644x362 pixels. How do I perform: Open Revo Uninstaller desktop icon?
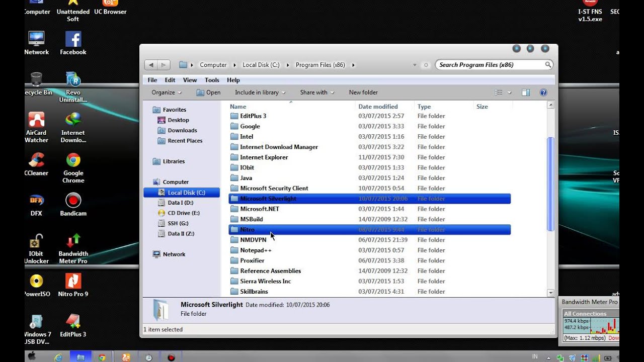[73, 86]
